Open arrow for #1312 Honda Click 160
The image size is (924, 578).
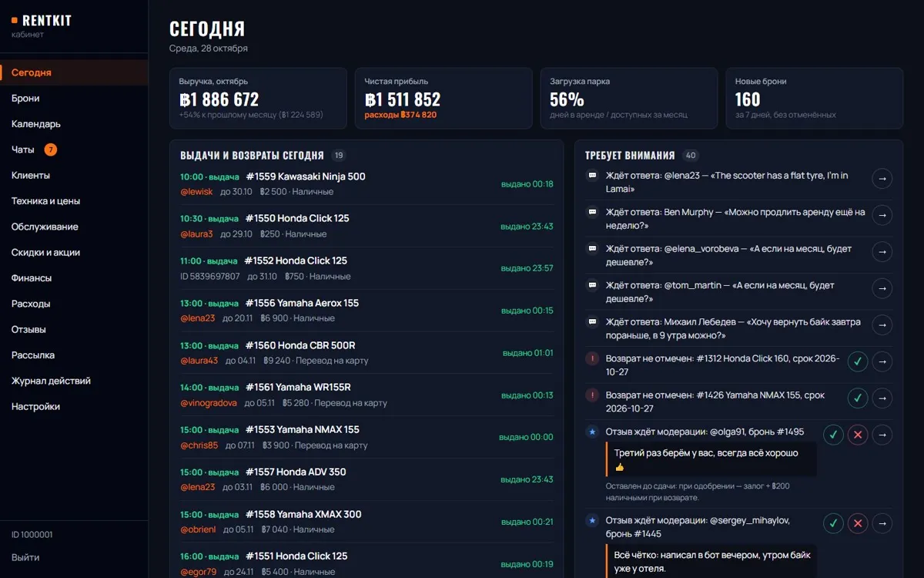(882, 361)
